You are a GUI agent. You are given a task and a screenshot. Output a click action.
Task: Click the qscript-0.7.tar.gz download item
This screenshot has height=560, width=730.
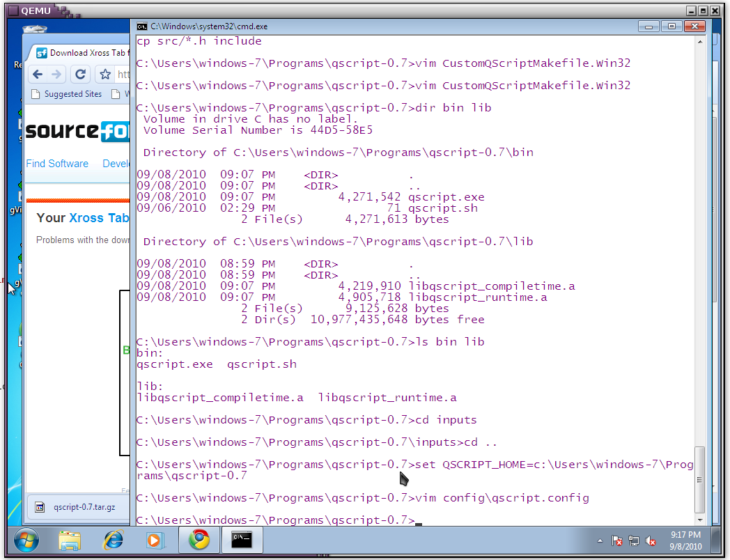(x=78, y=507)
